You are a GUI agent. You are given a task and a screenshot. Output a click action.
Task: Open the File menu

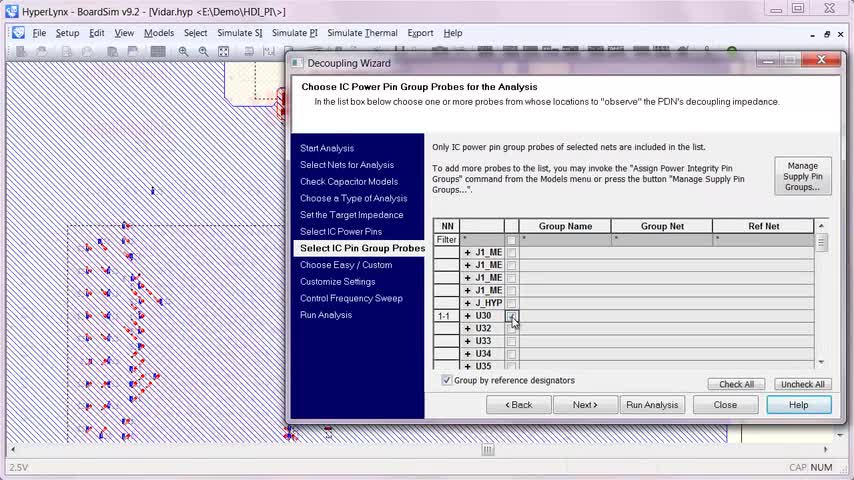pyautogui.click(x=39, y=33)
